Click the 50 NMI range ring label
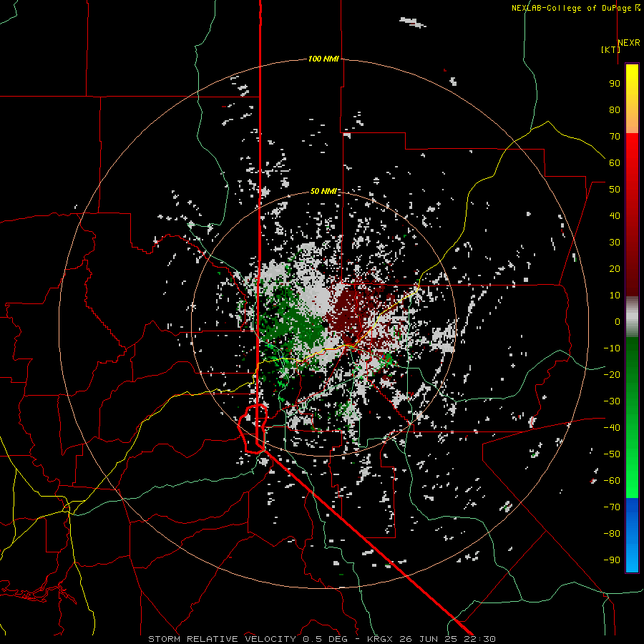This screenshot has width=644, height=644. [x=323, y=191]
